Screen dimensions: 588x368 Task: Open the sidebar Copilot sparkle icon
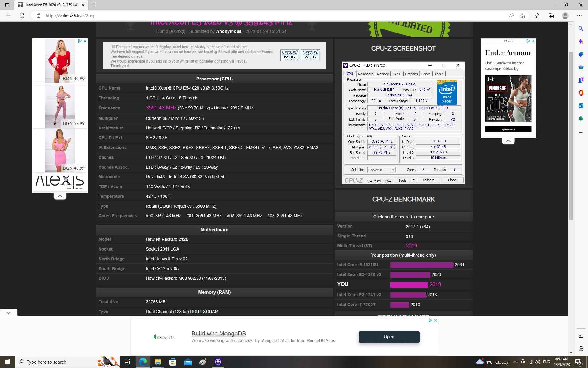tap(581, 41)
